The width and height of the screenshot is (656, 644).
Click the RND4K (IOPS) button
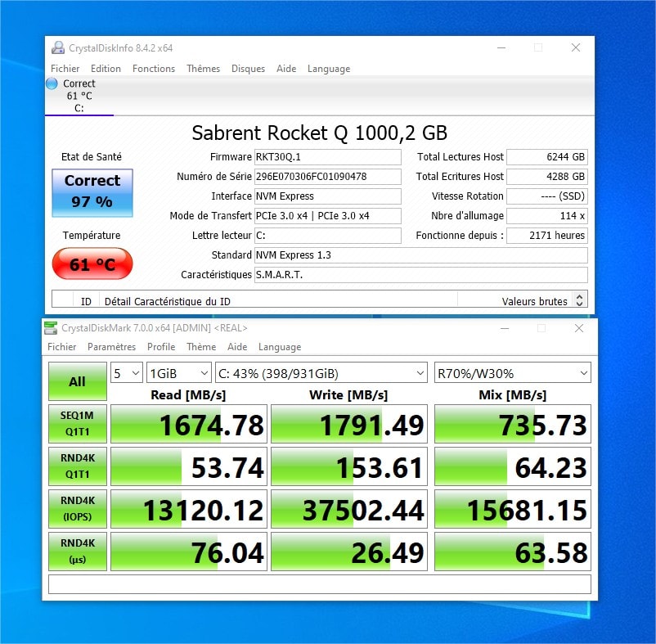click(78, 509)
